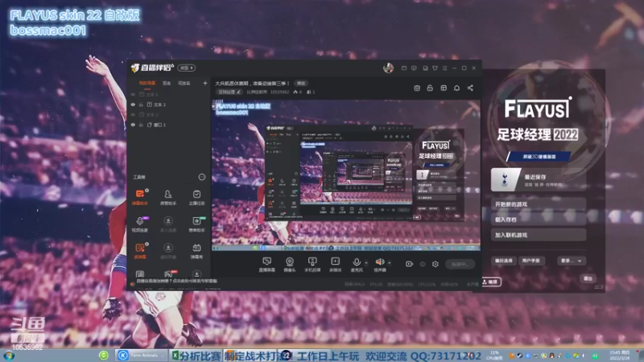Open 用户手册 in the Football Manager launcher
The height and width of the screenshot is (362, 644).
click(x=531, y=261)
